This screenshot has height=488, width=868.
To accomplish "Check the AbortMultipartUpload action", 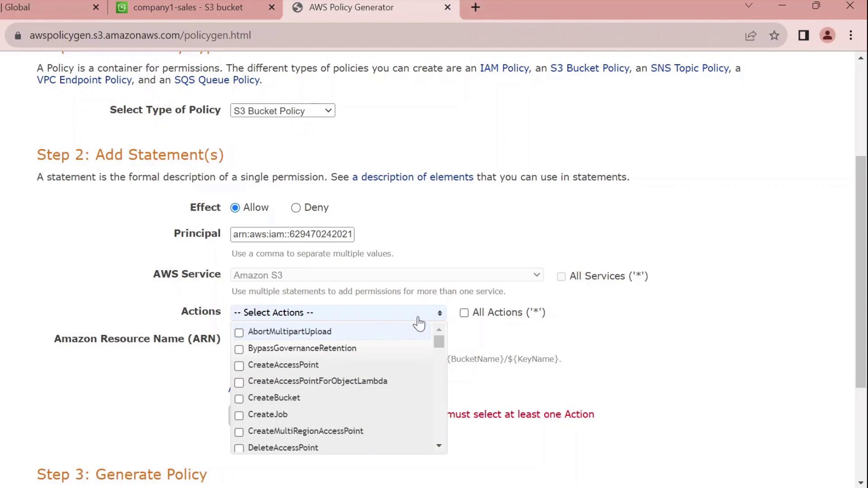I will (239, 333).
